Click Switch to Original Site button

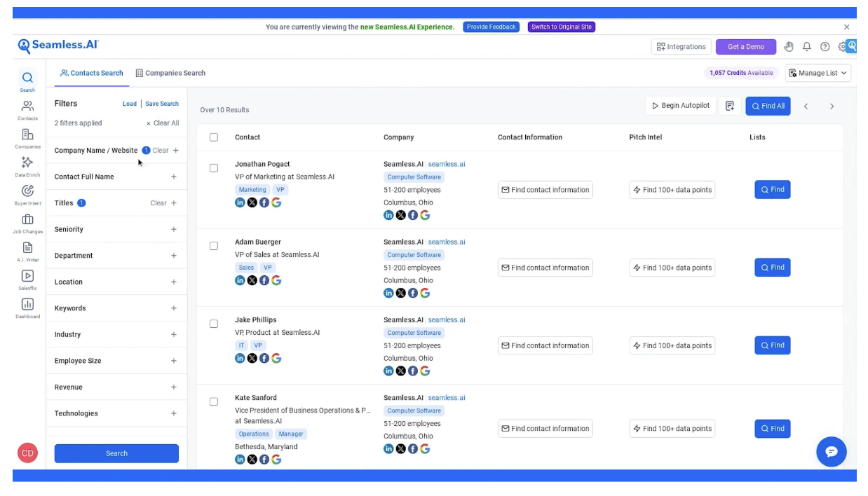562,27
